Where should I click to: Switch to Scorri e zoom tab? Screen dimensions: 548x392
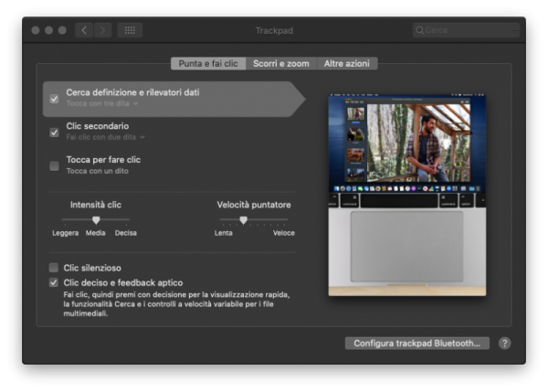pos(281,64)
